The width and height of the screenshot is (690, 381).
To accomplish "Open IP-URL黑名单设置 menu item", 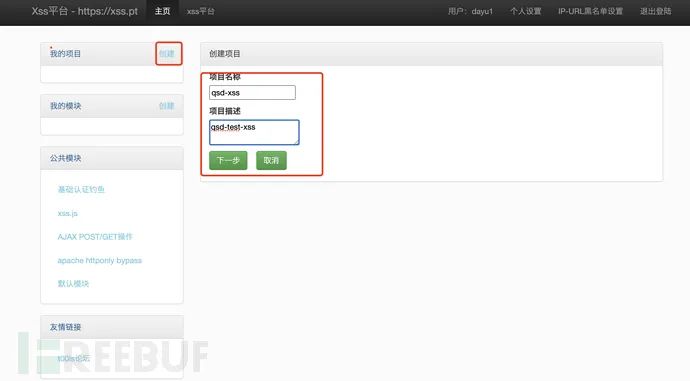I will pyautogui.click(x=591, y=11).
